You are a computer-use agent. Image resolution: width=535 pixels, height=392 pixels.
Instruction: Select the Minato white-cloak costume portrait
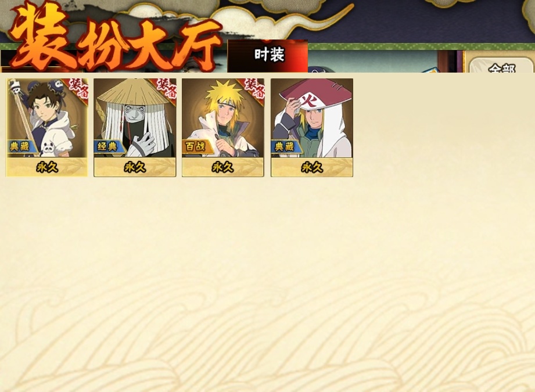click(223, 118)
